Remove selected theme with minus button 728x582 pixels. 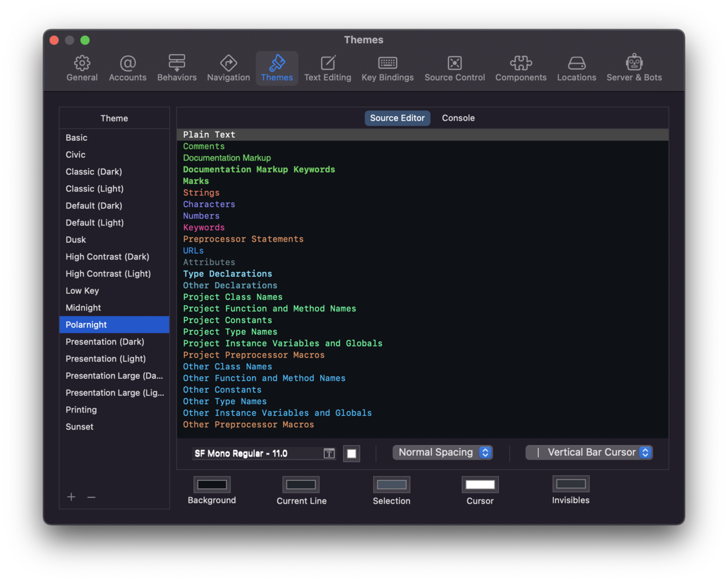[x=92, y=496]
